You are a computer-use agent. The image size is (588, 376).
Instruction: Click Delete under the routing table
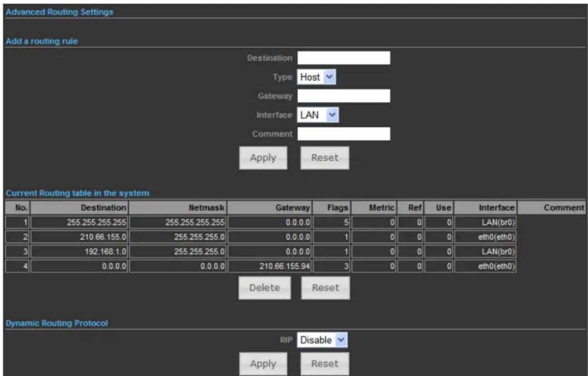pyautogui.click(x=265, y=288)
